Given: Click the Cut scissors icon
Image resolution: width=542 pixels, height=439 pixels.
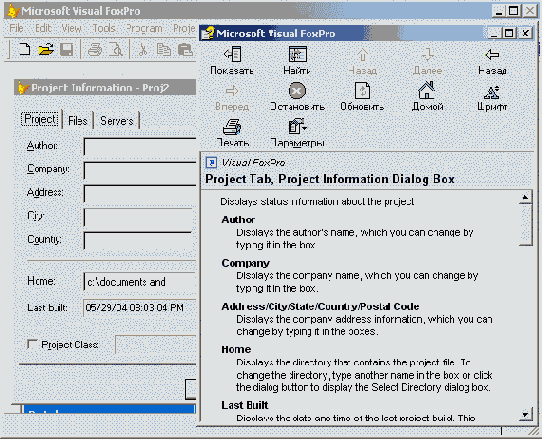Looking at the screenshot, I should tap(142, 49).
